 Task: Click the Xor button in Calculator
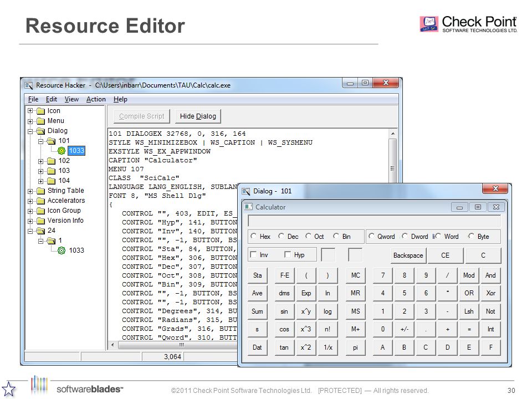click(x=490, y=293)
